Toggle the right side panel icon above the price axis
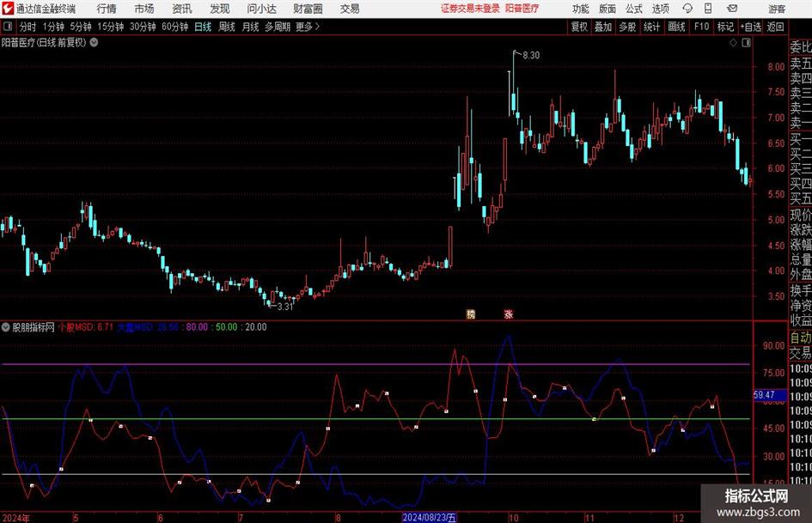Image resolution: width=812 pixels, height=523 pixels. pyautogui.click(x=746, y=43)
